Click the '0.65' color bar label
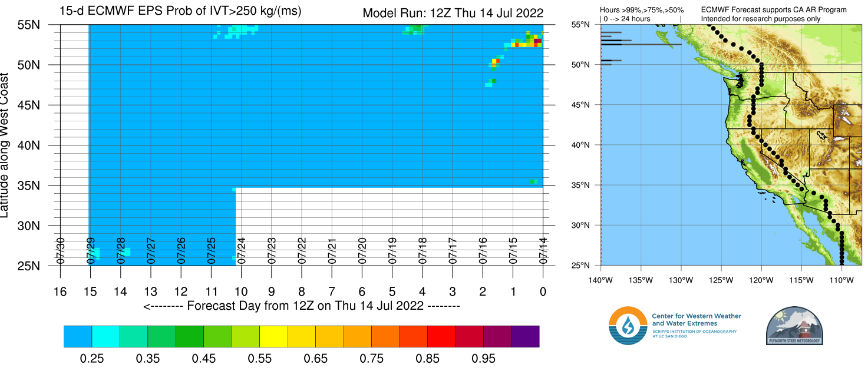868x371 pixels. tap(315, 358)
